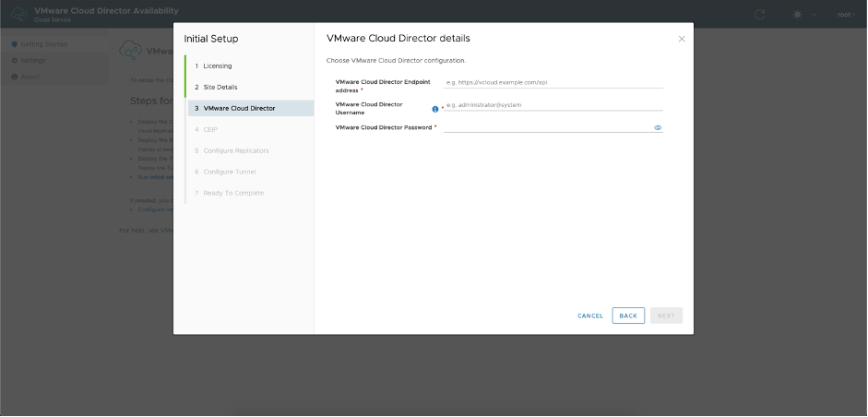Viewport: 868px width, 417px height.
Task: Click the Getting Started shield icon
Action: coord(14,44)
